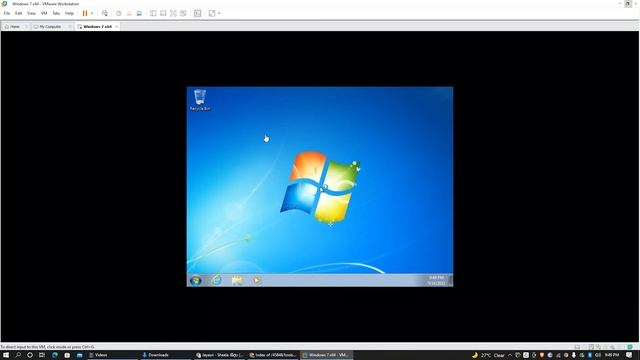Click VMware status bar green indicator icon
Viewport: 640px width, 360px height.
click(x=630, y=347)
